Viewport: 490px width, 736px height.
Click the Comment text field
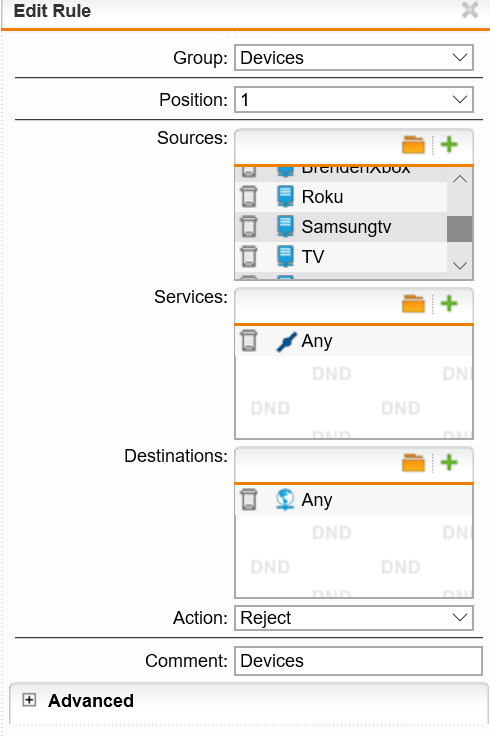tap(358, 661)
